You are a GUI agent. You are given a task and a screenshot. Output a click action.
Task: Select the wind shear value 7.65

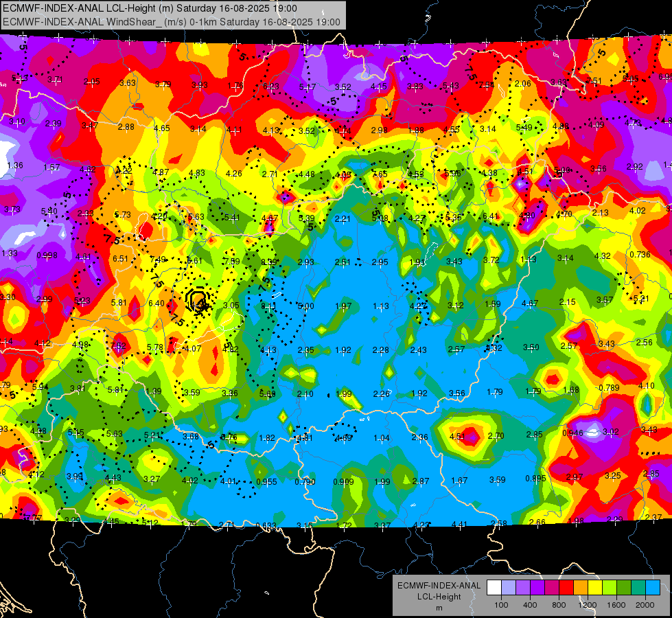[x=380, y=174]
